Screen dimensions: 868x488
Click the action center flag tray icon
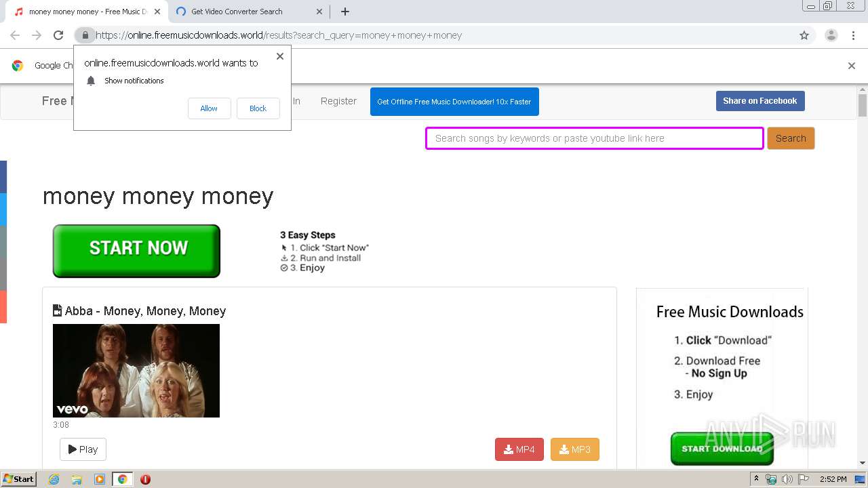[804, 479]
